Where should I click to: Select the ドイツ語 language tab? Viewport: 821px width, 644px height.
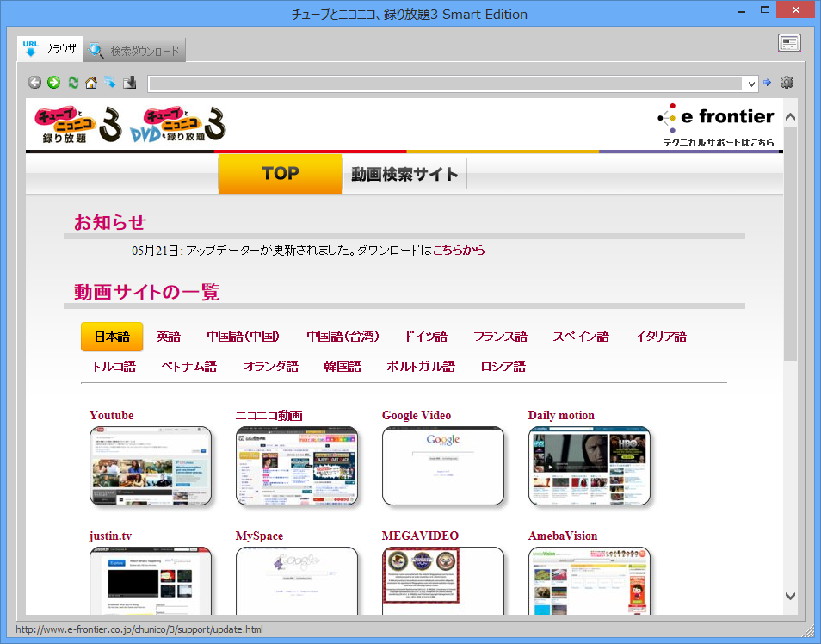click(426, 337)
